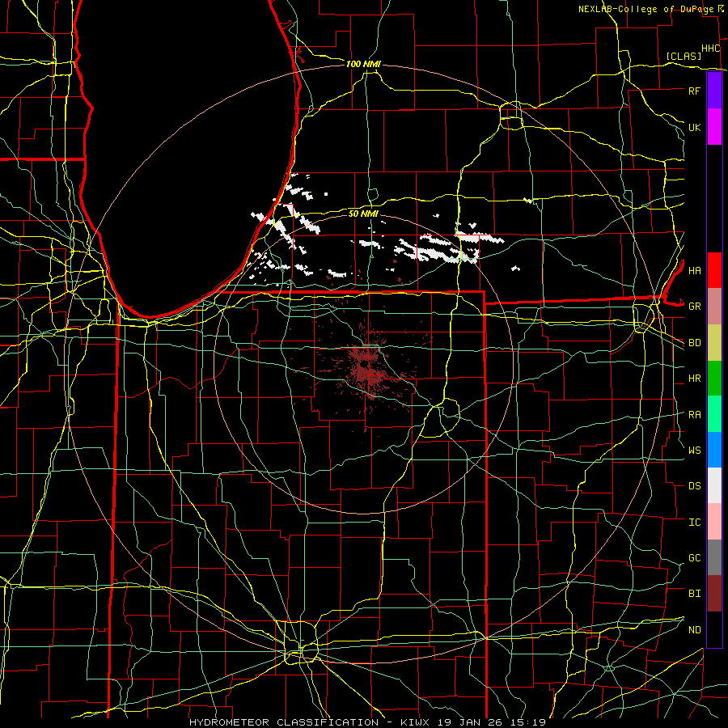
Task: Click the RA legend label
Action: tap(694, 415)
